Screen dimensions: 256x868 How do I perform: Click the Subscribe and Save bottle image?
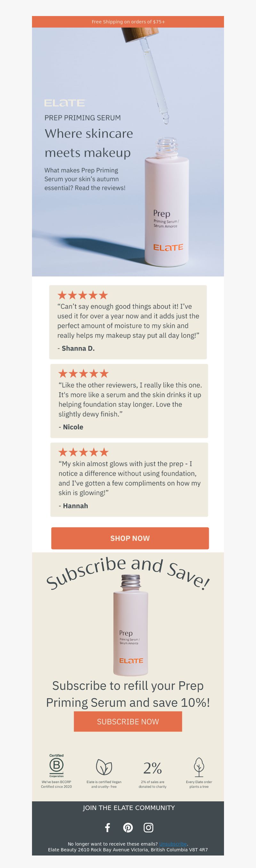pos(131,625)
